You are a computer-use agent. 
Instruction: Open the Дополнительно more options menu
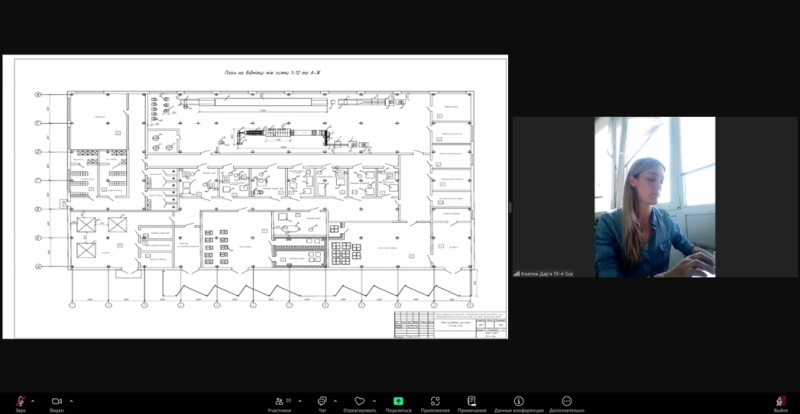click(x=566, y=403)
